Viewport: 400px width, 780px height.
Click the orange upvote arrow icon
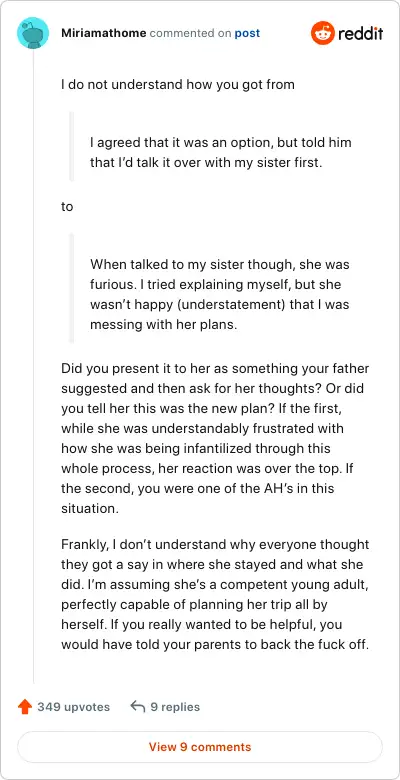tap(24, 707)
